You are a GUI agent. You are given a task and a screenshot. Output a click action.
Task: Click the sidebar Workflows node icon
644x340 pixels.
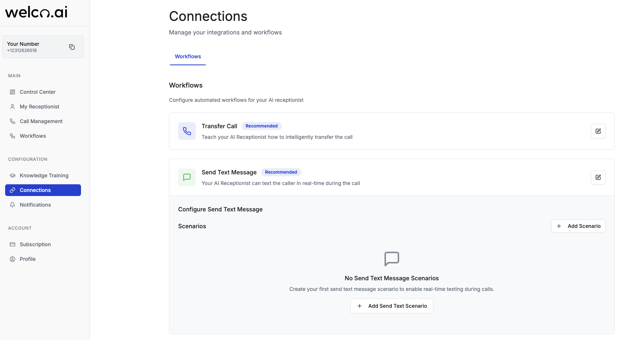click(12, 136)
